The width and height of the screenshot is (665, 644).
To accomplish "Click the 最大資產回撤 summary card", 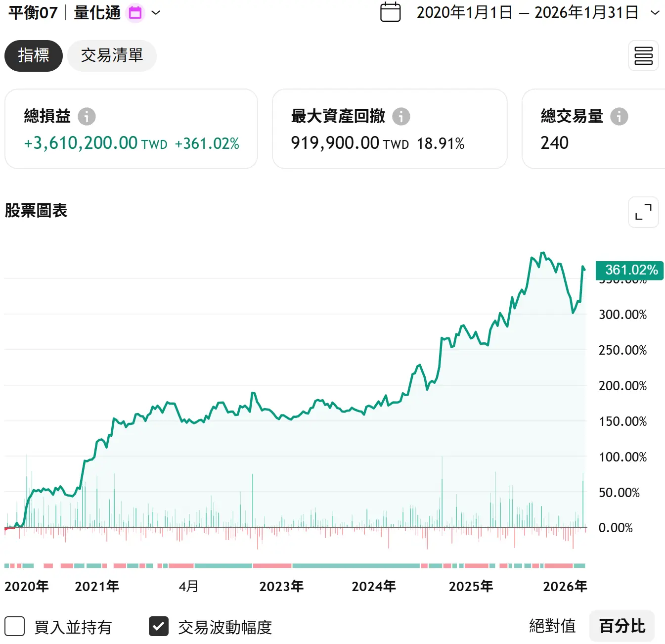I will tap(390, 129).
